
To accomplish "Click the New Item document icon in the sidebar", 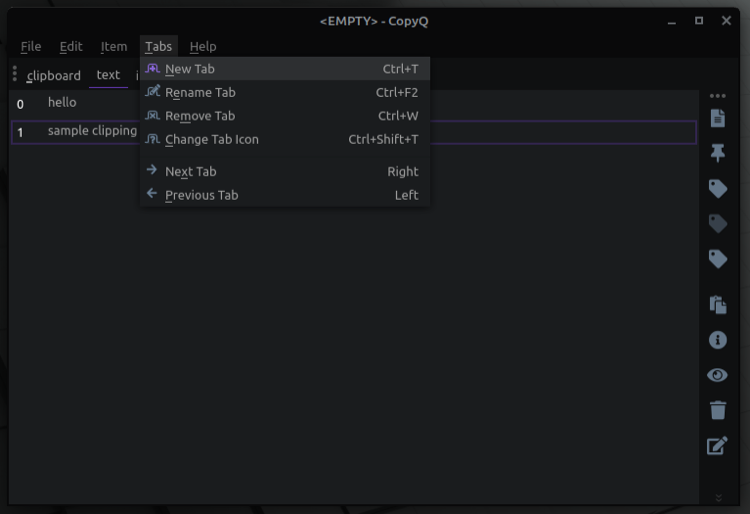I will tap(717, 118).
